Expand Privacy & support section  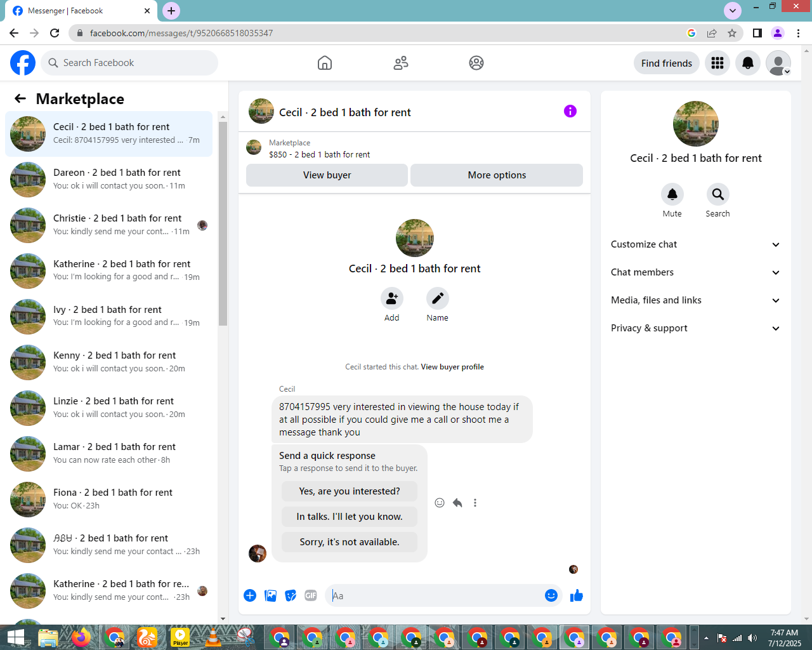tap(696, 328)
